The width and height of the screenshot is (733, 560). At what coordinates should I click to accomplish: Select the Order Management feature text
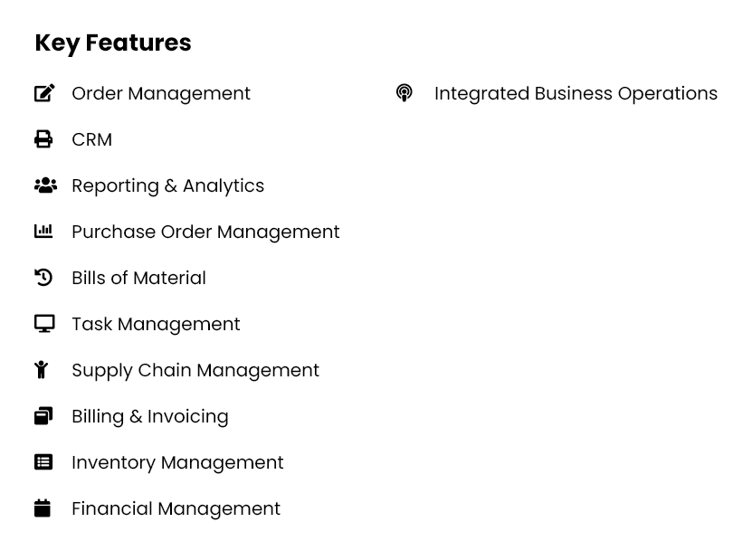[x=161, y=93]
